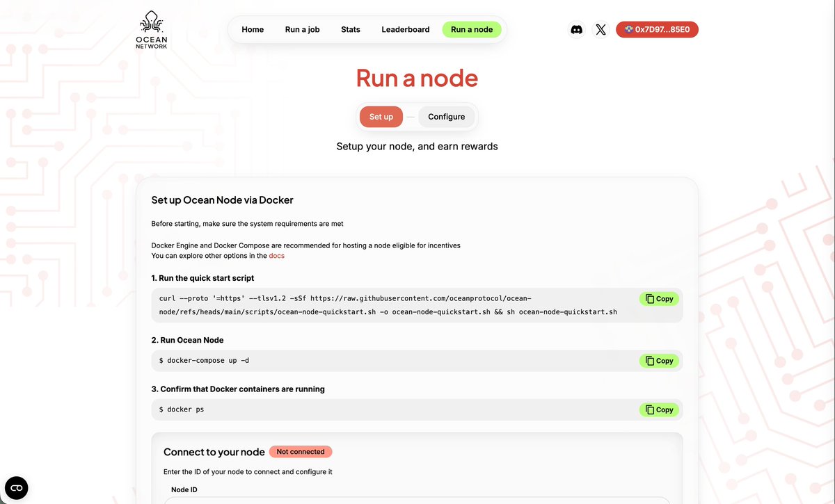Click '3. Confirm that Docker containers are running'
The width and height of the screenshot is (835, 504).
[x=239, y=389]
